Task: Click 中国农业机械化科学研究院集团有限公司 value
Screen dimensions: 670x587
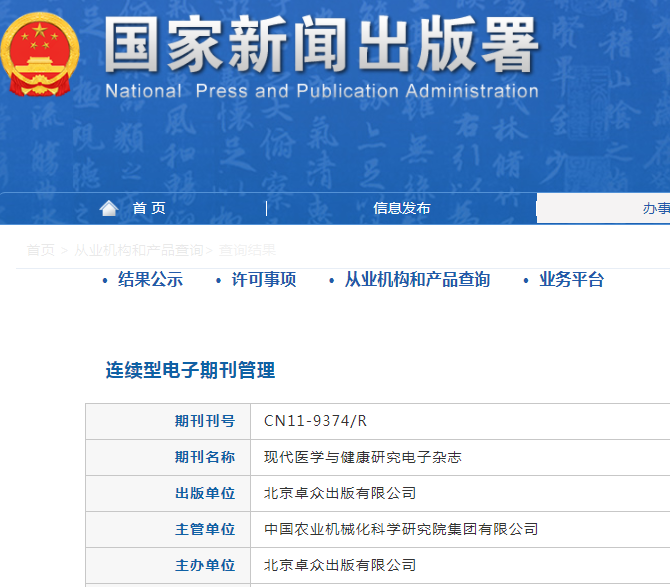Action: click(401, 529)
